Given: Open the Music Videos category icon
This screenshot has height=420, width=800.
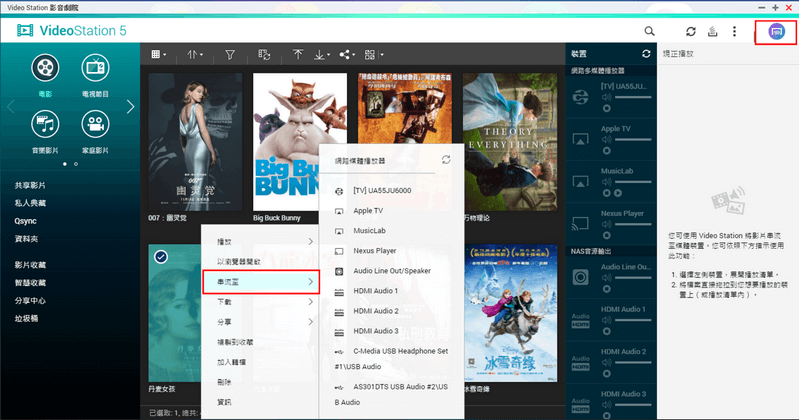Looking at the screenshot, I should point(45,124).
